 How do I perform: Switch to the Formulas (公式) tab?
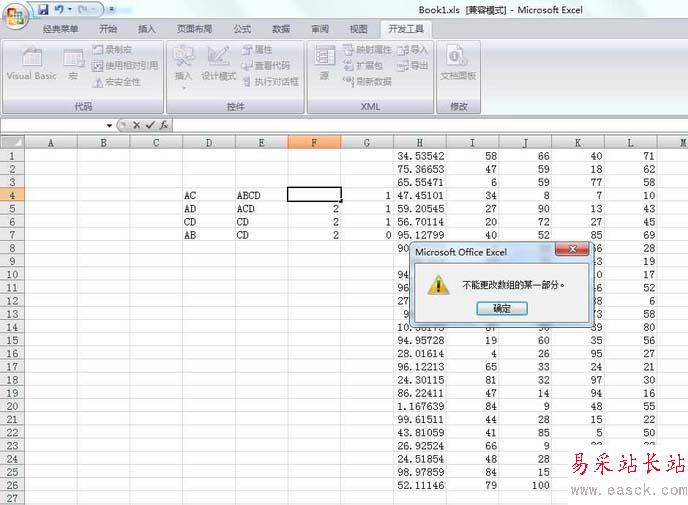click(x=242, y=29)
